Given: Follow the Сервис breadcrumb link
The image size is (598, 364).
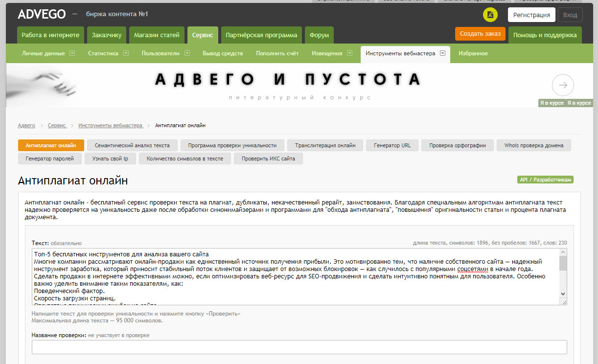Looking at the screenshot, I should (x=57, y=126).
